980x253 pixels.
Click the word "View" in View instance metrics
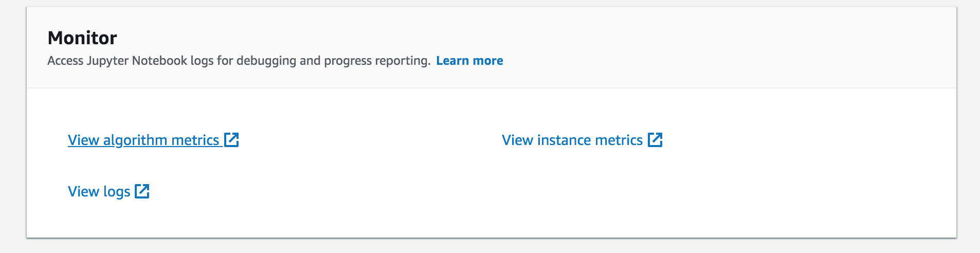point(517,140)
